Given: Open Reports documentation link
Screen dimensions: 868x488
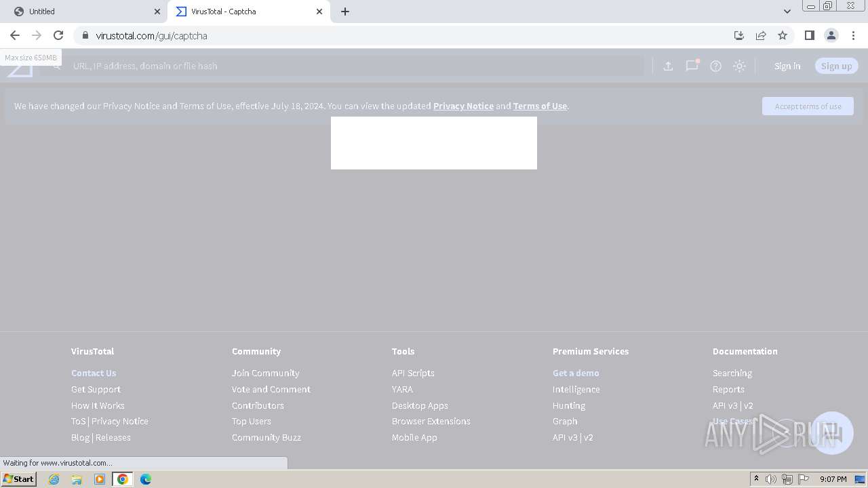Looking at the screenshot, I should point(728,389).
